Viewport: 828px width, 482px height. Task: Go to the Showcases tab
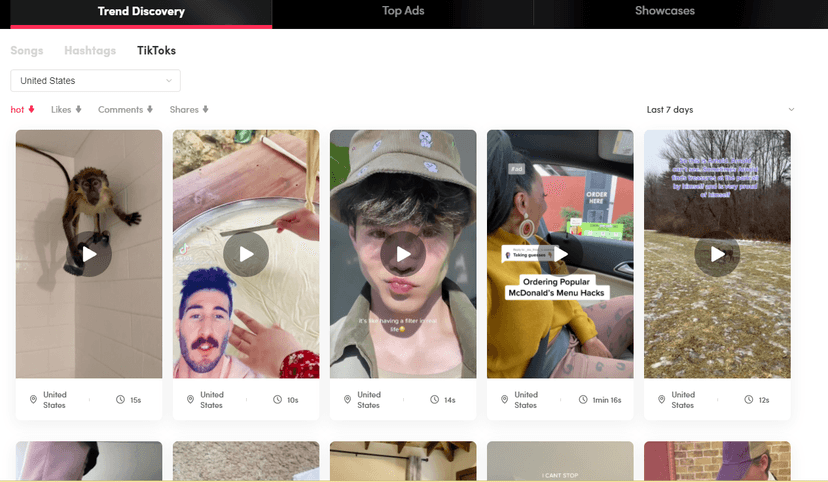tap(665, 11)
